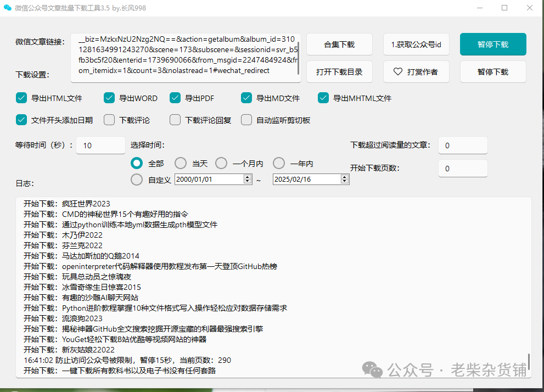Click log line 玩具总动员之惊魂夜
The height and width of the screenshot is (392, 544).
pos(77,277)
